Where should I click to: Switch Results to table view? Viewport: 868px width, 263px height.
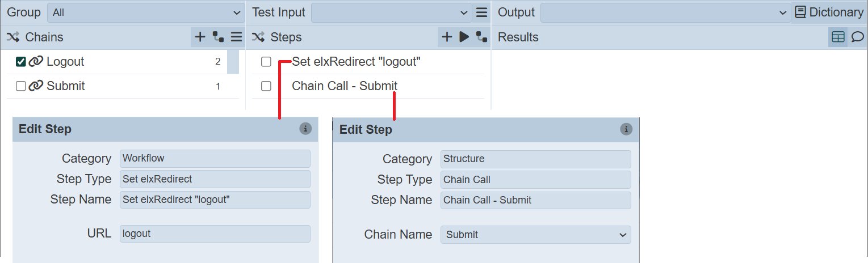tap(838, 37)
